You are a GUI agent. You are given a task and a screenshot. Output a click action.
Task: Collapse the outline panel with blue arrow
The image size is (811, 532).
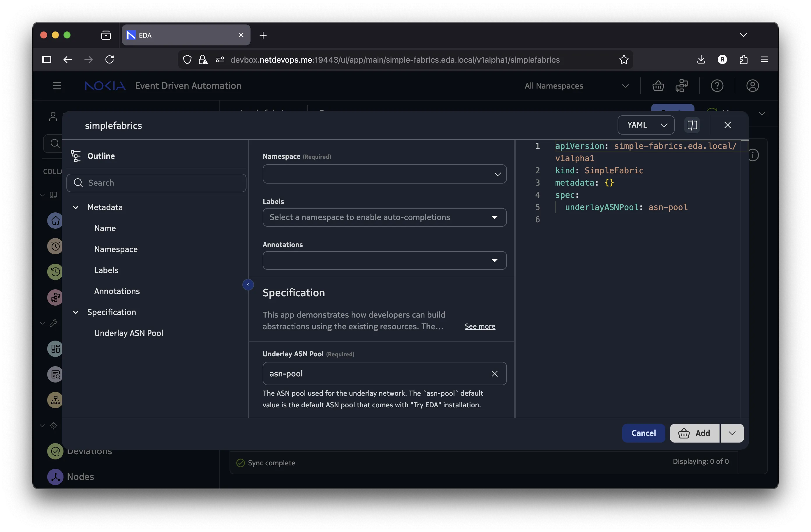coord(248,285)
